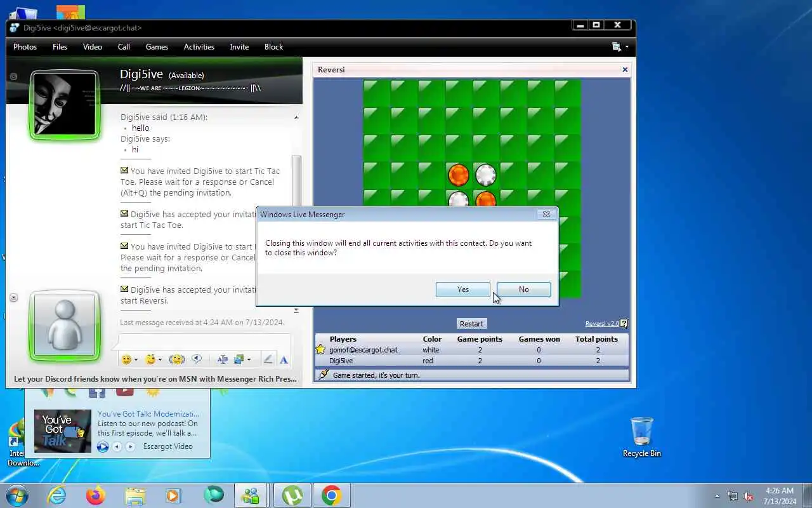Image resolution: width=812 pixels, height=508 pixels.
Task: Click the Digi5ive contact name header
Action: coord(141,74)
